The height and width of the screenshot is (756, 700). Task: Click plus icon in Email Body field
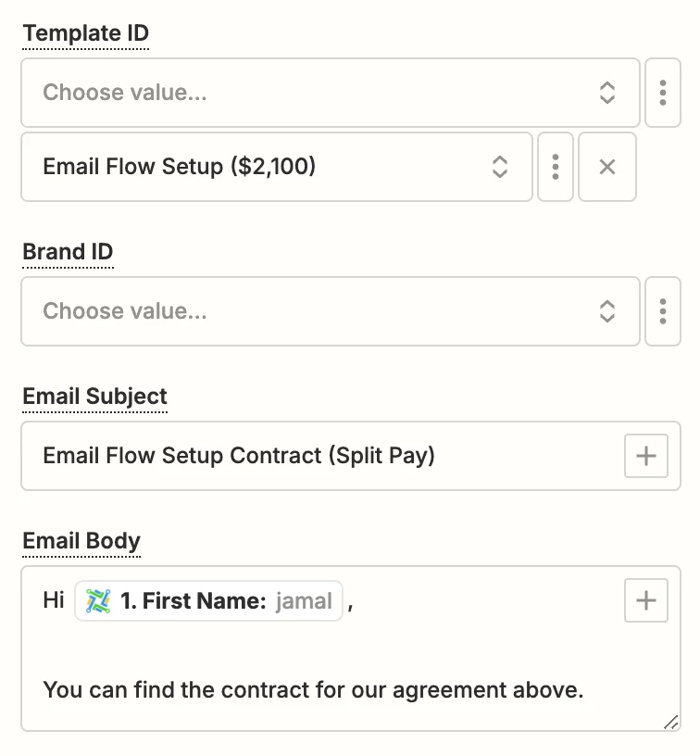[x=645, y=600]
